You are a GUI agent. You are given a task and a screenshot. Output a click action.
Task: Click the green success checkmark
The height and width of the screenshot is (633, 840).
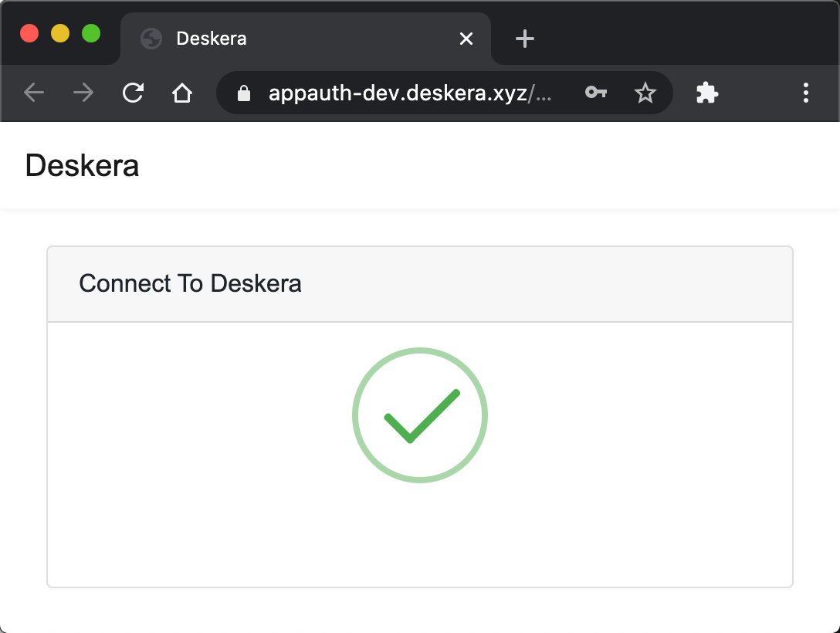point(420,415)
